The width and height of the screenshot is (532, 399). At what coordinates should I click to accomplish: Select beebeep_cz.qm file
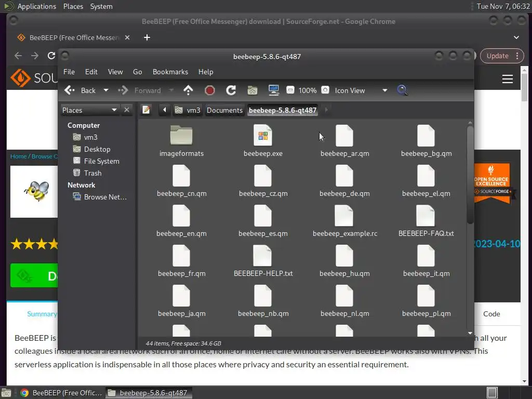263,181
